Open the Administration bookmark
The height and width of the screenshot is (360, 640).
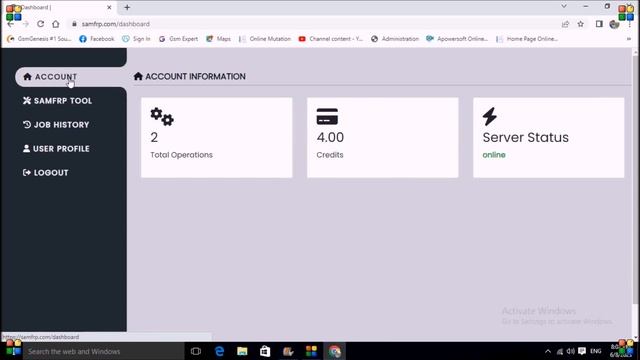tap(395, 39)
